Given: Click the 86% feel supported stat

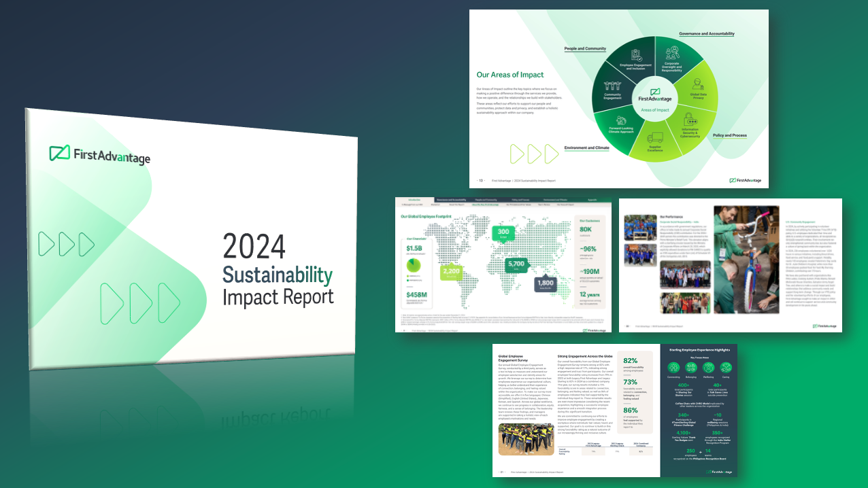Looking at the screenshot, I should pos(630,411).
